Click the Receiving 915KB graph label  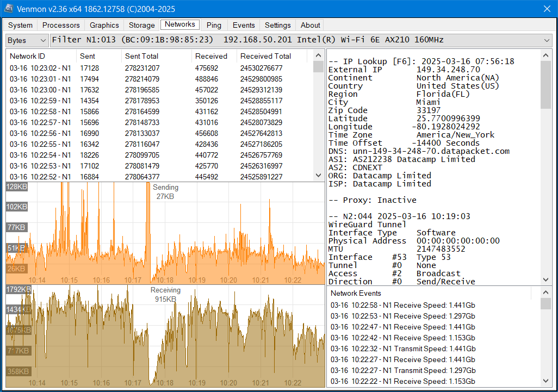point(165,295)
